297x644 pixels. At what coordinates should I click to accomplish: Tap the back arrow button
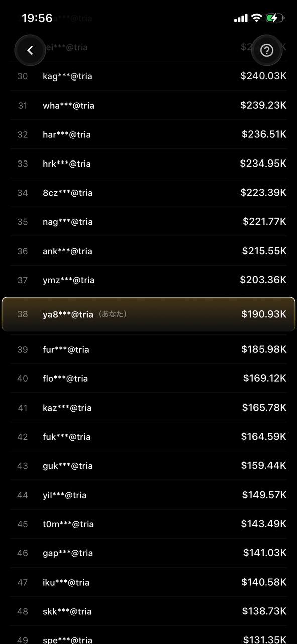click(30, 50)
